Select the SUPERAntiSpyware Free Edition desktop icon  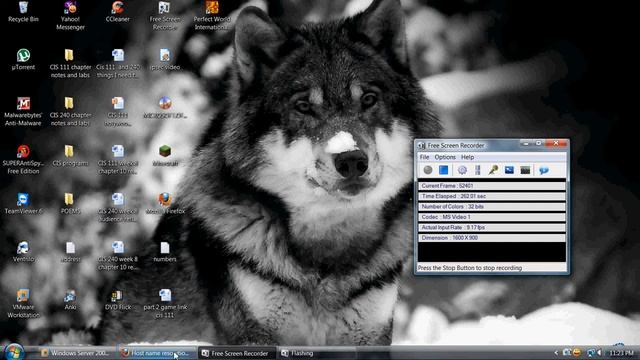click(23, 160)
